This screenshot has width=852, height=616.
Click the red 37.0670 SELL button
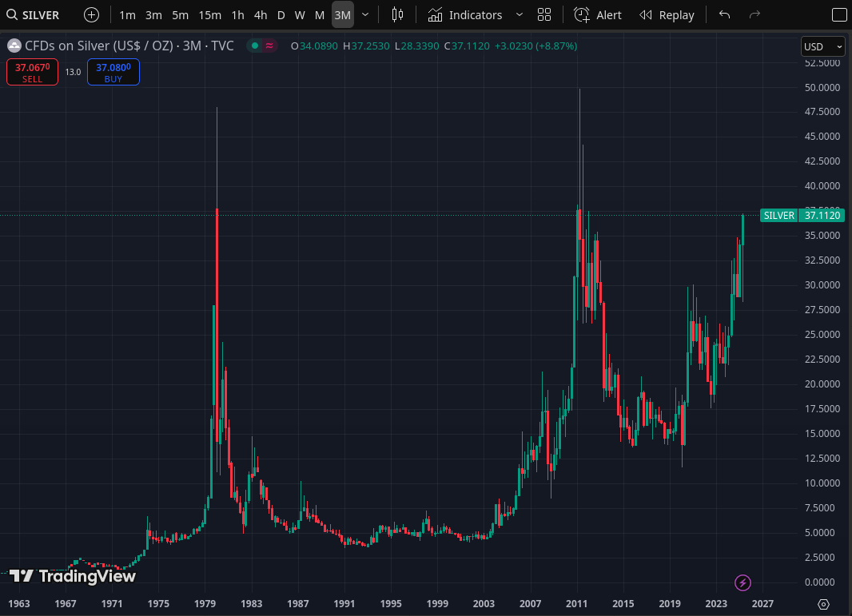point(32,72)
